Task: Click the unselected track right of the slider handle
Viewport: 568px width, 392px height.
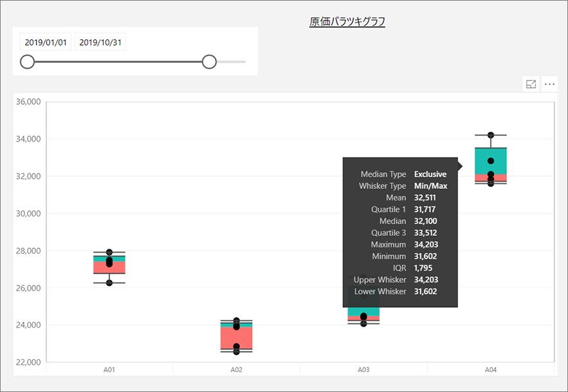Action: coord(232,62)
